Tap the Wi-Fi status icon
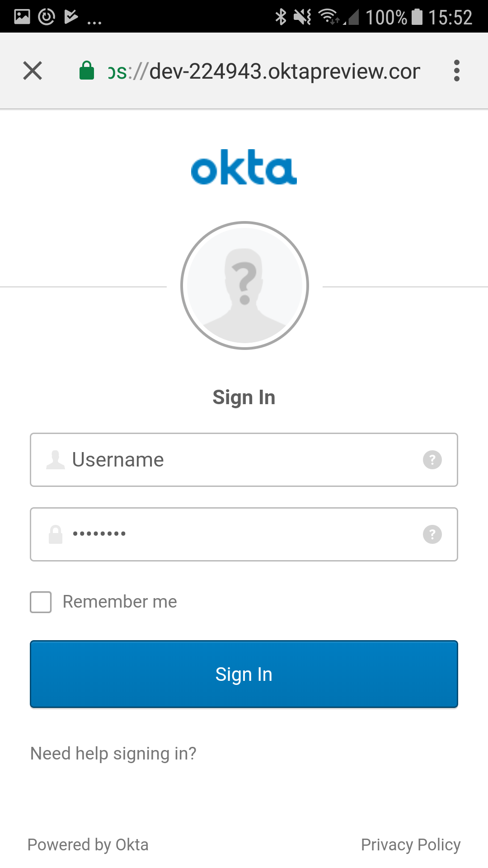This screenshot has width=488, height=868. pos(328,17)
